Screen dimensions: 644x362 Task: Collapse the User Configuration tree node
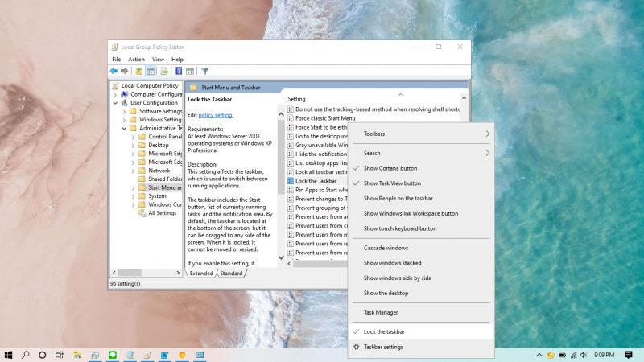tap(115, 103)
